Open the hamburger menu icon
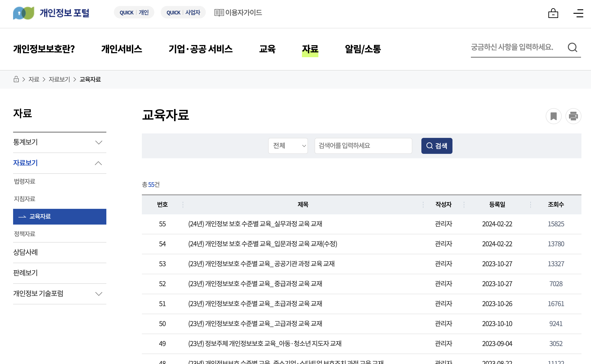Image resolution: width=591 pixels, height=364 pixels. pos(578,13)
